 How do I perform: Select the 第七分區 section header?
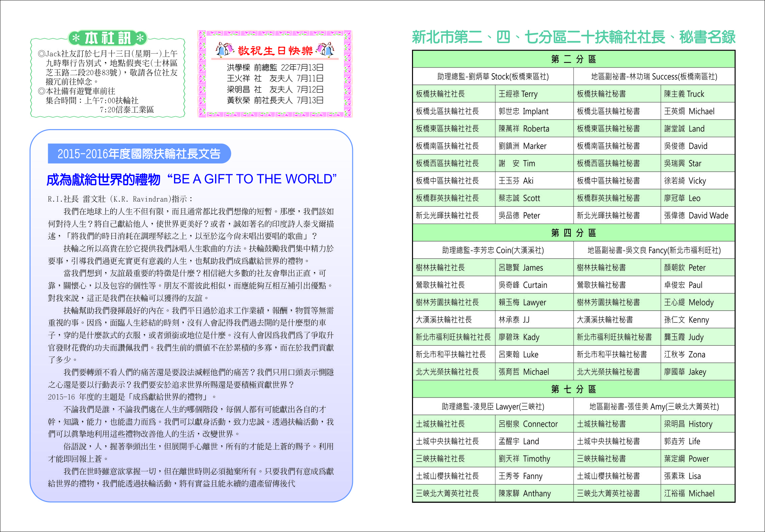tap(573, 389)
